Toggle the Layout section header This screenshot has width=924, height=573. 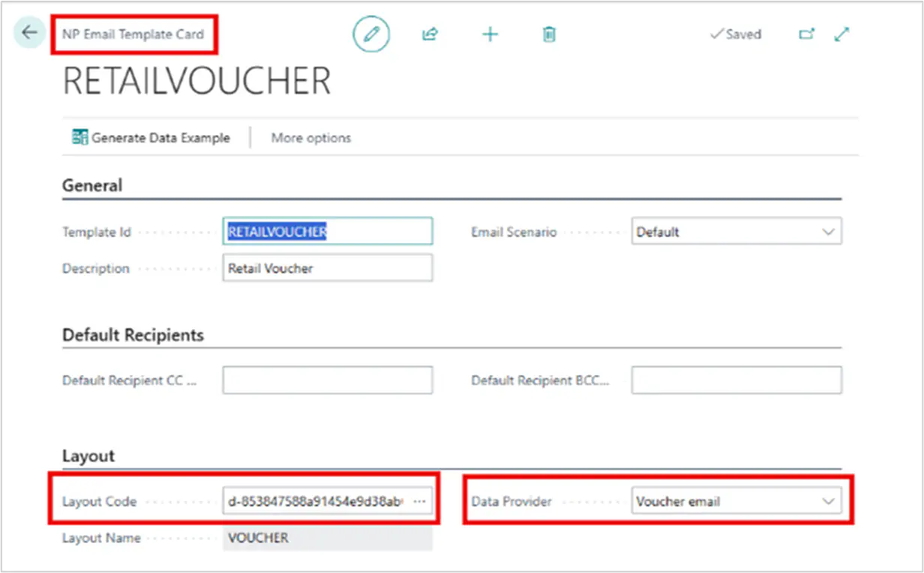88,455
